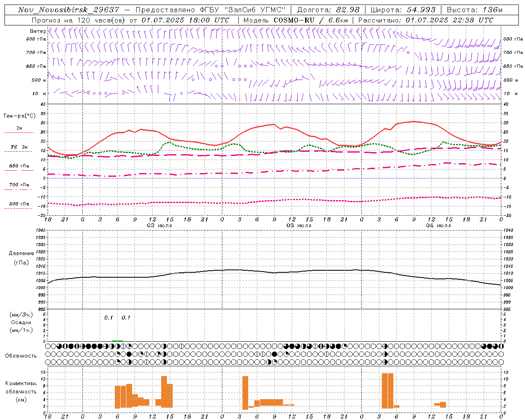
Task: Click 'Прогноз на 120 часа(ов)' forecast period text
Action: click(79, 20)
